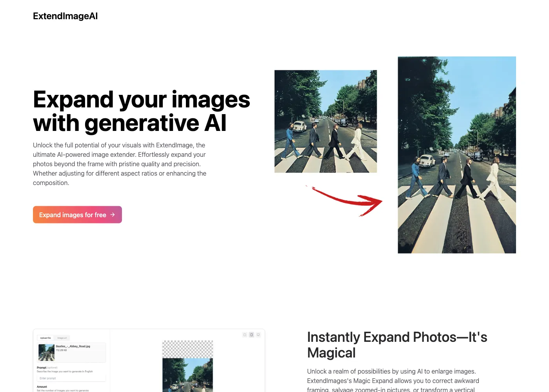
Task: Open the ExtendImageAI logo link
Action: point(65,16)
